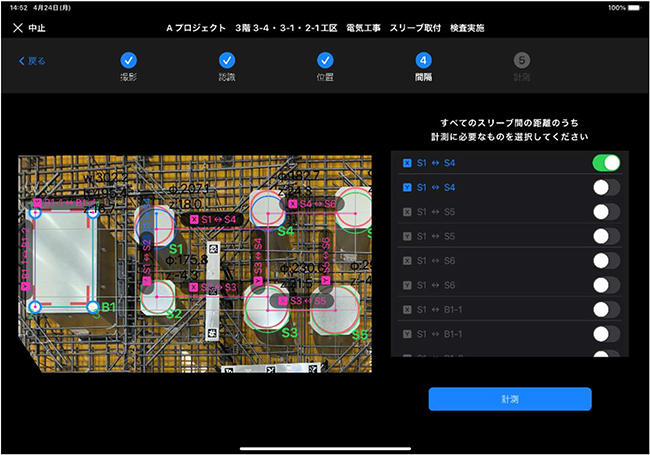Screen dimensions: 650x455
Task: Turn off the X S1 ↔ S4 switch
Action: [606, 163]
